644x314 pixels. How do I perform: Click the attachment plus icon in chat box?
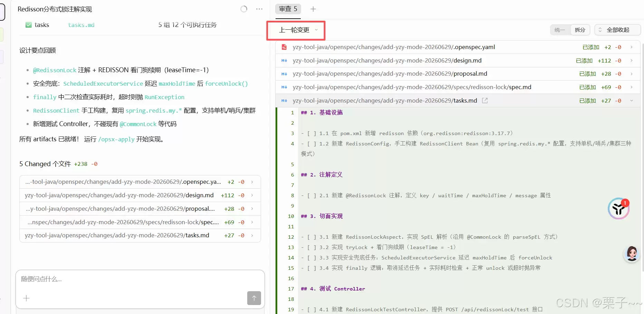pos(26,298)
